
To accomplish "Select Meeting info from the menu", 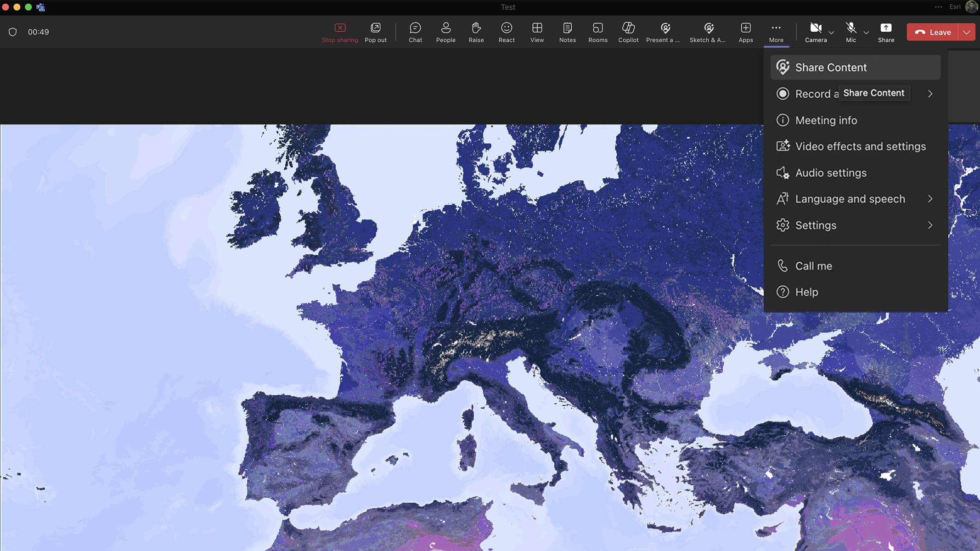I will click(826, 120).
